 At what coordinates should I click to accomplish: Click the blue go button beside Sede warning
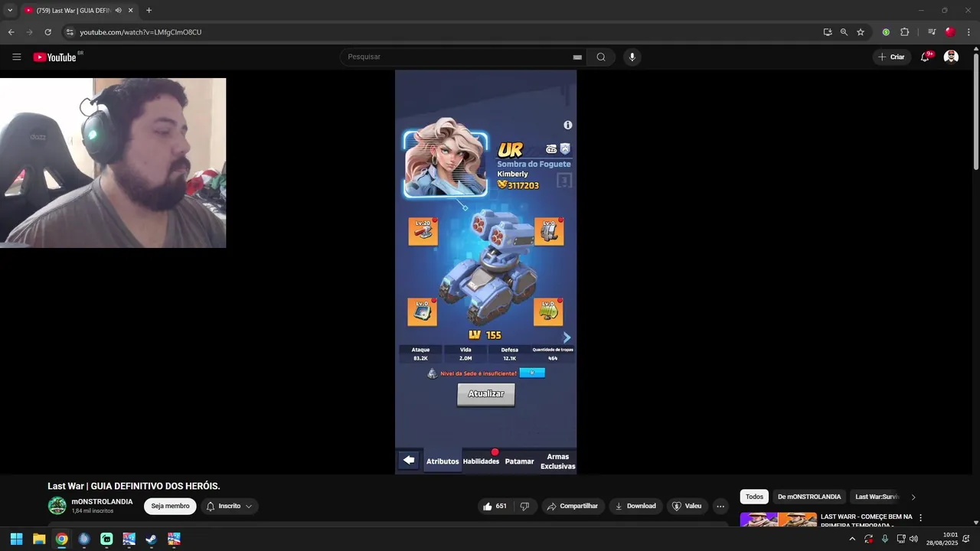pos(532,373)
